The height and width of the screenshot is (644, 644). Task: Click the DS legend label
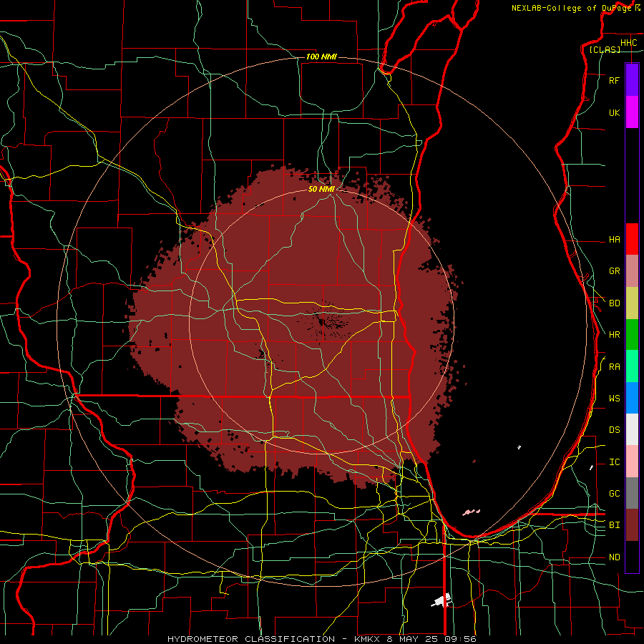coord(614,429)
